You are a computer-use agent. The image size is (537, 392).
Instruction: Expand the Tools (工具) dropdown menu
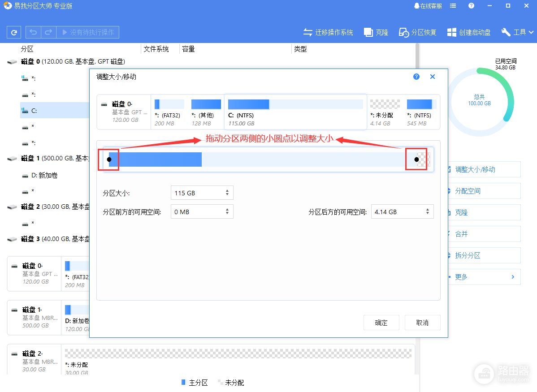pyautogui.click(x=518, y=32)
